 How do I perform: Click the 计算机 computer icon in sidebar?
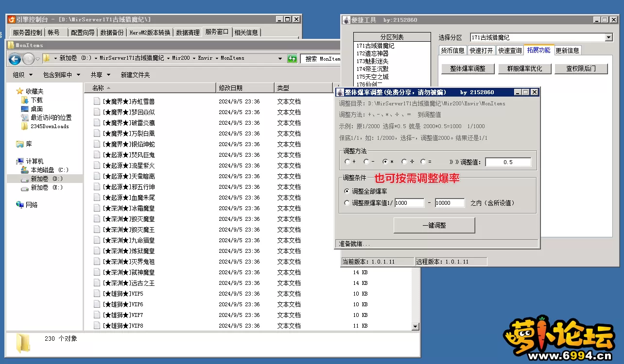coord(20,161)
